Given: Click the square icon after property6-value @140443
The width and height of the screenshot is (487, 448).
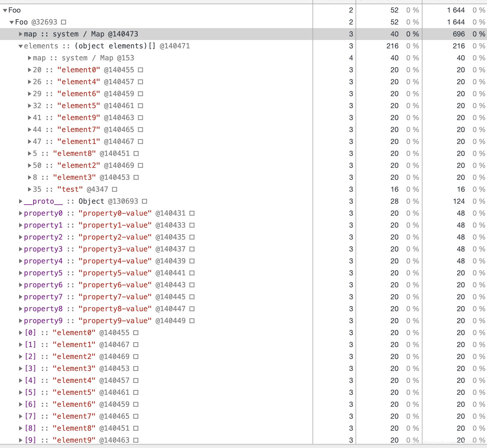Looking at the screenshot, I should point(192,285).
